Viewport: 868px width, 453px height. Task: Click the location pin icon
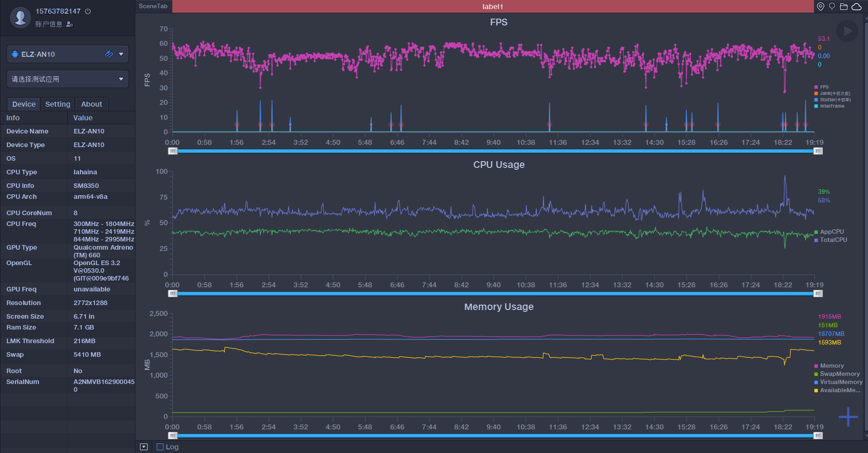point(821,6)
